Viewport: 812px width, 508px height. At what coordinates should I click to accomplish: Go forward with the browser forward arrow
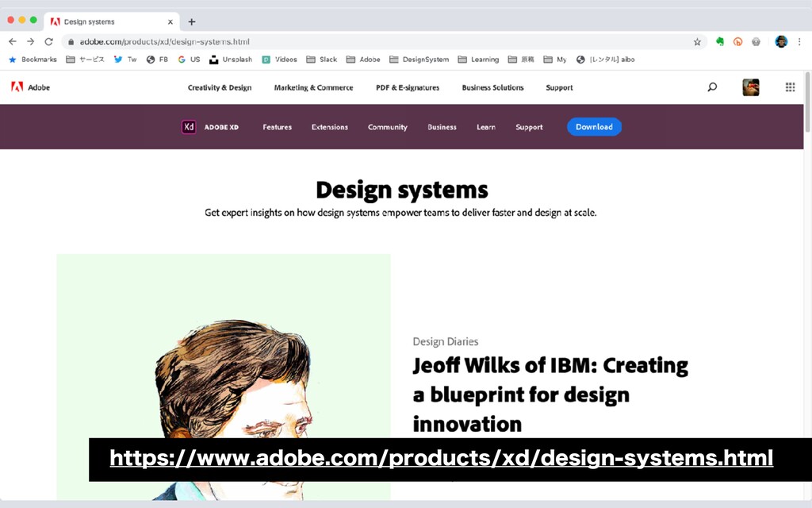(31, 41)
